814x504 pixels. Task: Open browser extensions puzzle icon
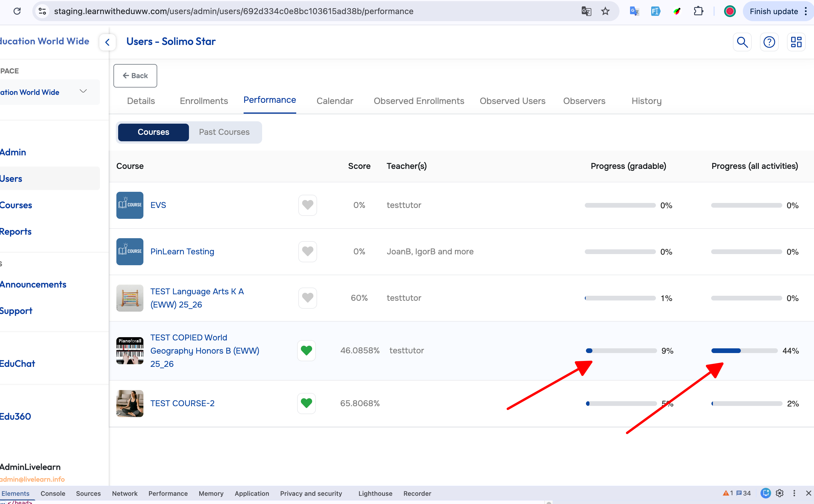click(698, 11)
